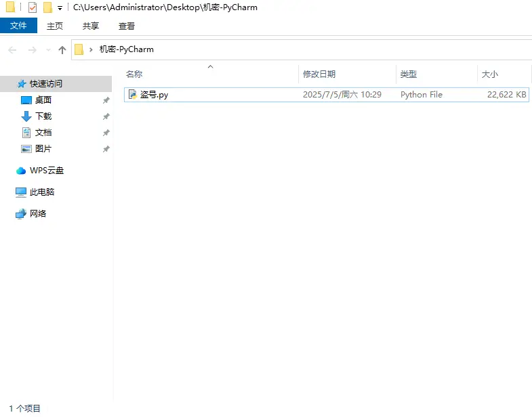The width and height of the screenshot is (532, 417).
Task: Click the properties checkmark icon in the title bar
Action: [x=33, y=7]
